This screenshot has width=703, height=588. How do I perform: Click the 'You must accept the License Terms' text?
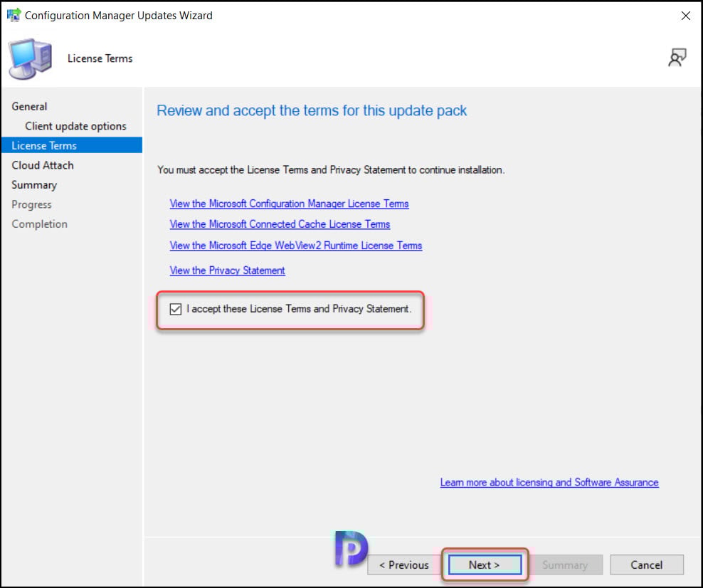pyautogui.click(x=331, y=170)
